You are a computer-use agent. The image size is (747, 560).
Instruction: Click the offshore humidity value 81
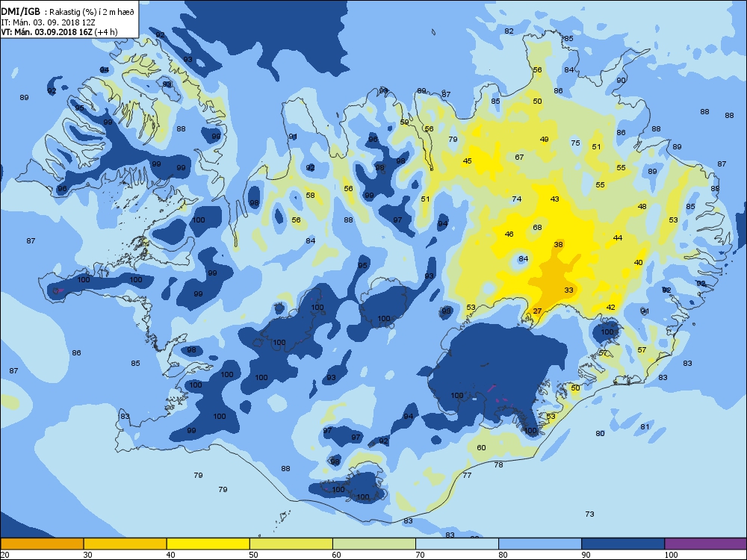coord(645,426)
